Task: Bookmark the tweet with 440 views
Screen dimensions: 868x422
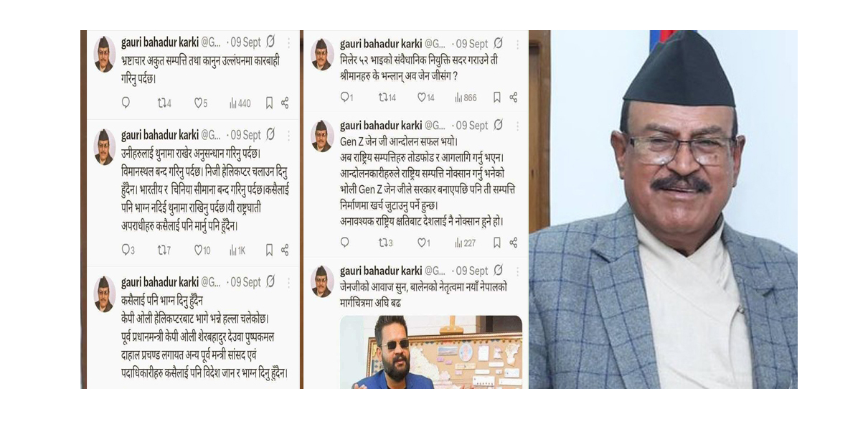Action: click(269, 103)
